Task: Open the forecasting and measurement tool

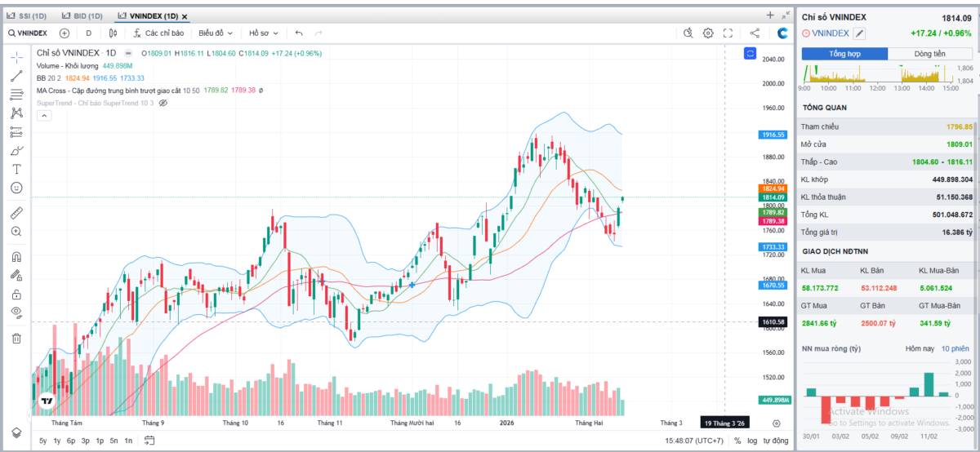Action: tap(16, 132)
